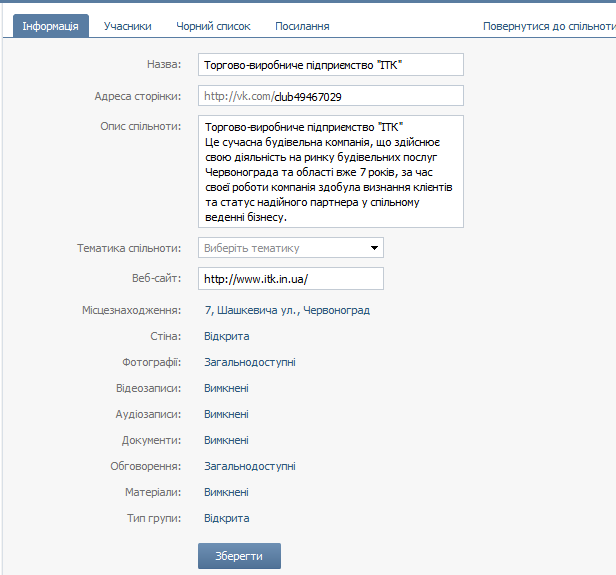Viewport: 616px width, 575px height.
Task: Click the Зберегти button
Action: pos(239,556)
